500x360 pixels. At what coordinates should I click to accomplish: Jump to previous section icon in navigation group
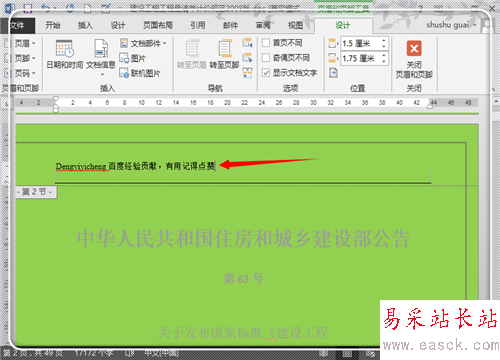coord(247,43)
